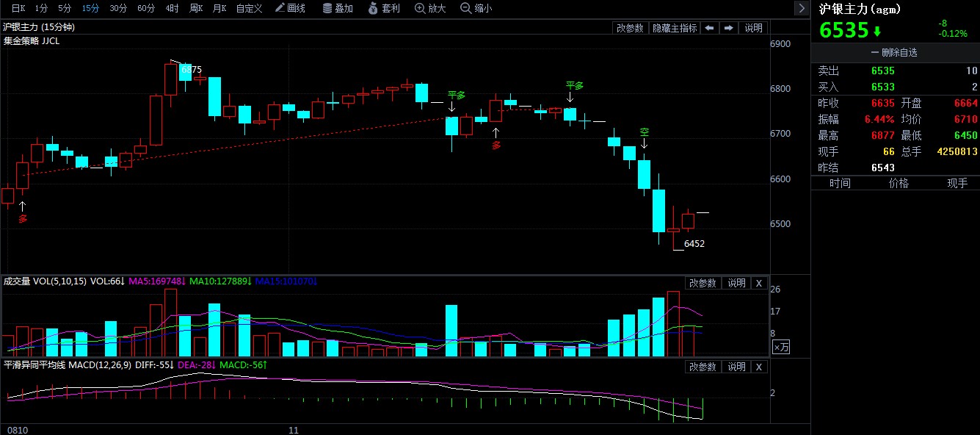Close the 成交量 volume indicator panel
980x435 pixels.
759,283
